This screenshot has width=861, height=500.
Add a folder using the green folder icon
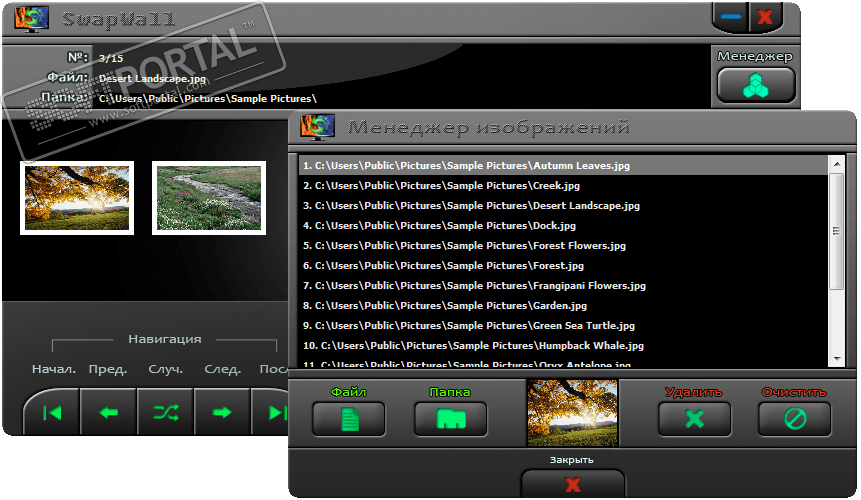[x=450, y=419]
